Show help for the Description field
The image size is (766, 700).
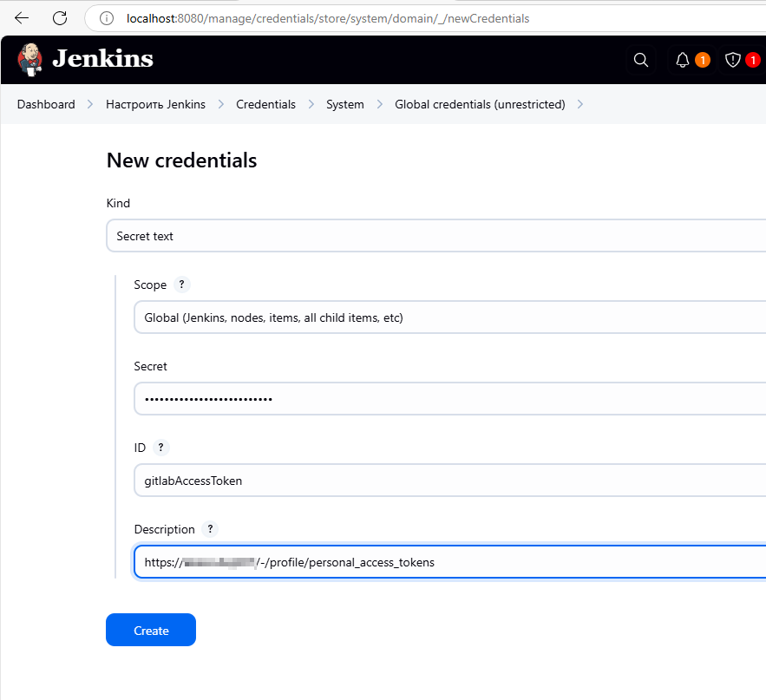click(209, 529)
